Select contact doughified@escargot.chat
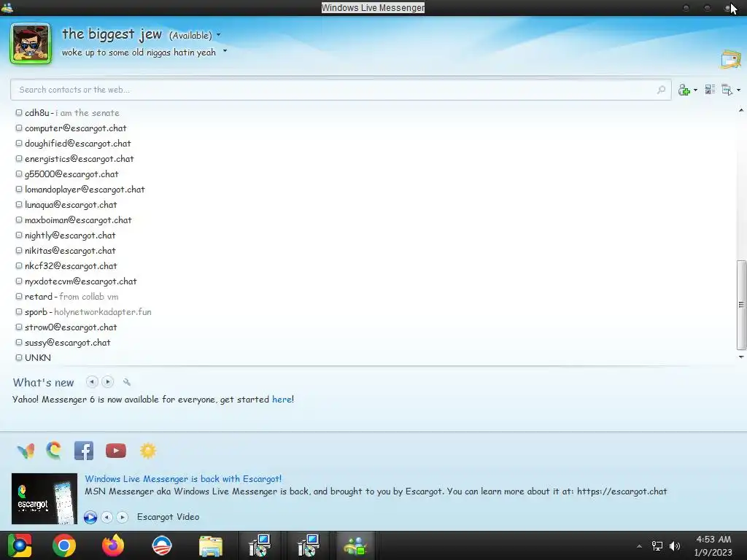 pyautogui.click(x=73, y=144)
